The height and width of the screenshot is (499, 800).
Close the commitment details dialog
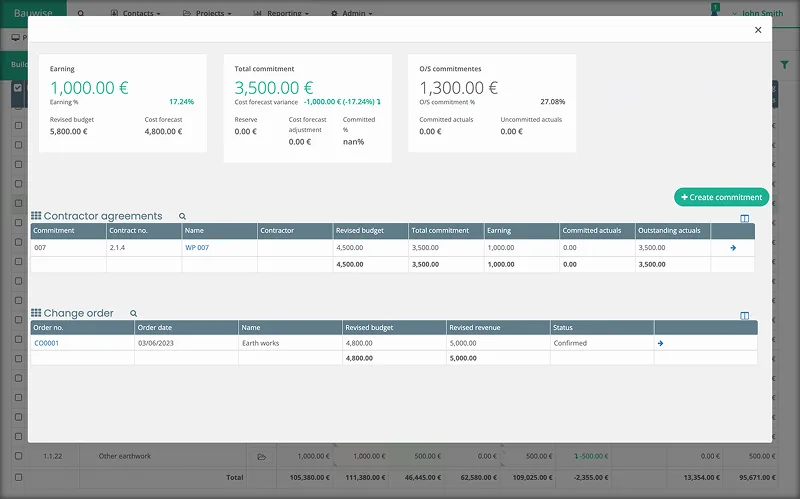point(758,30)
